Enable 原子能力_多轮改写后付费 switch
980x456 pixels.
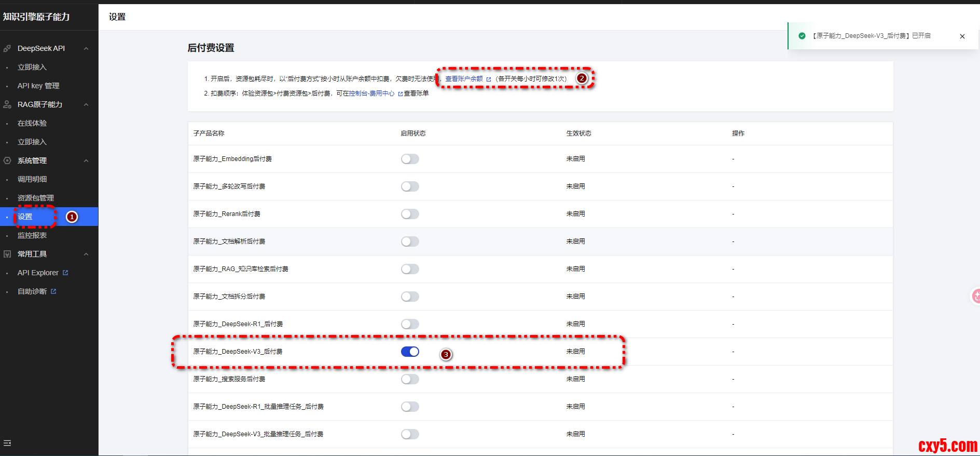click(410, 186)
